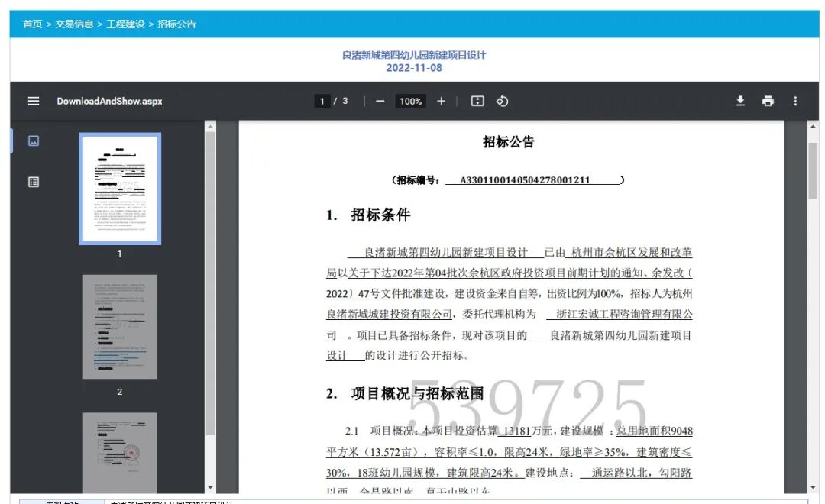This screenshot has width=825, height=504.
Task: Toggle the PDF sidebar menu icon
Action: [33, 101]
